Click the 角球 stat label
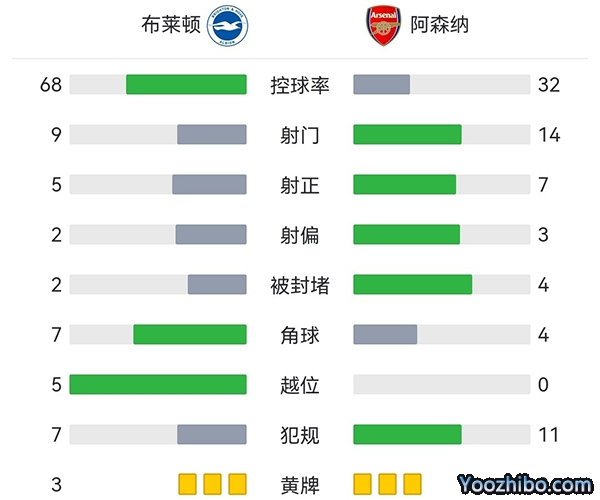This screenshot has height=500, width=600. pyautogui.click(x=300, y=335)
